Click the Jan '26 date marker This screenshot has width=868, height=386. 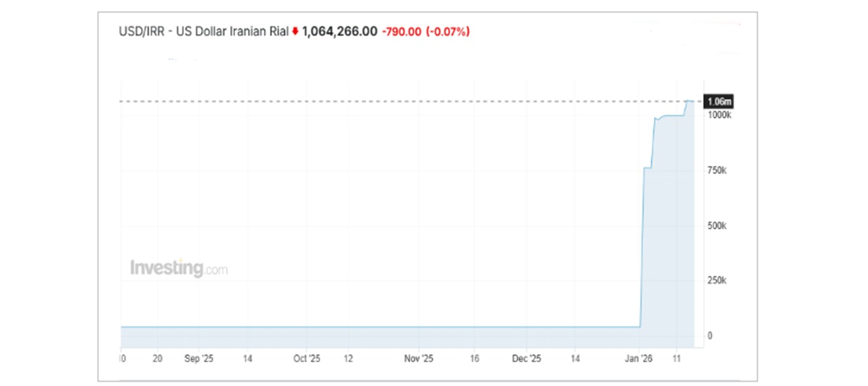(639, 358)
